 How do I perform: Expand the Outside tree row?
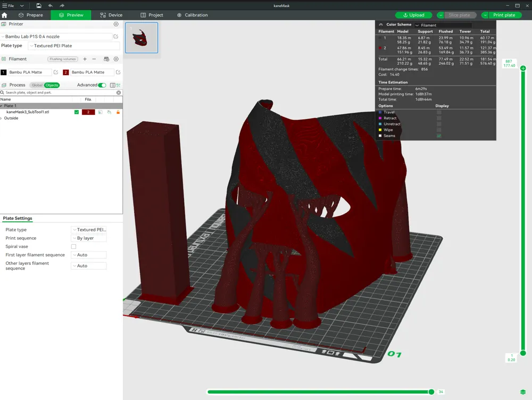[x=2, y=118]
